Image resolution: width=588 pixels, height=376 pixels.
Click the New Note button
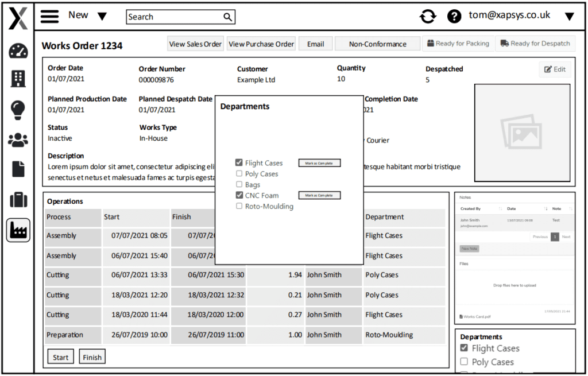tap(469, 249)
